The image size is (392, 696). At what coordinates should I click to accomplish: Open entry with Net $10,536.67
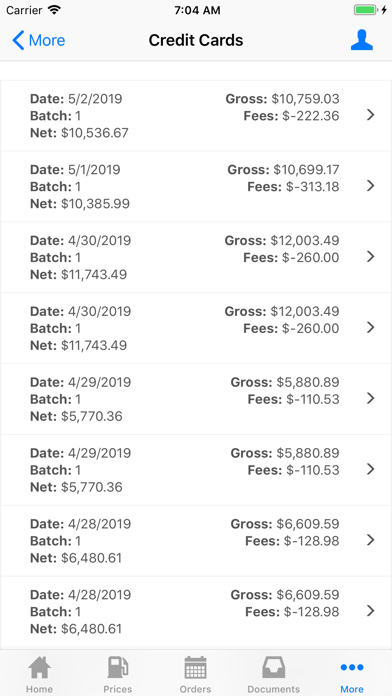[196, 116]
